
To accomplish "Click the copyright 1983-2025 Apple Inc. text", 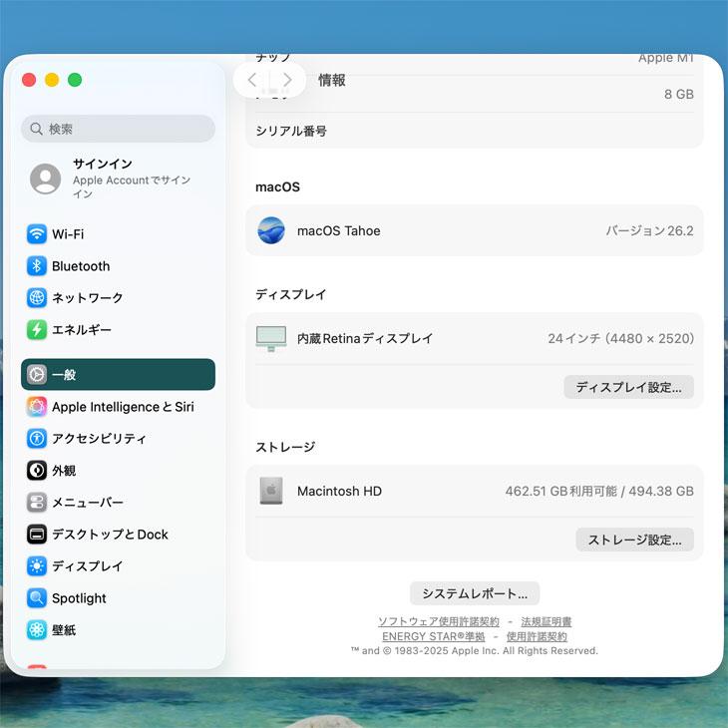I will [x=475, y=651].
